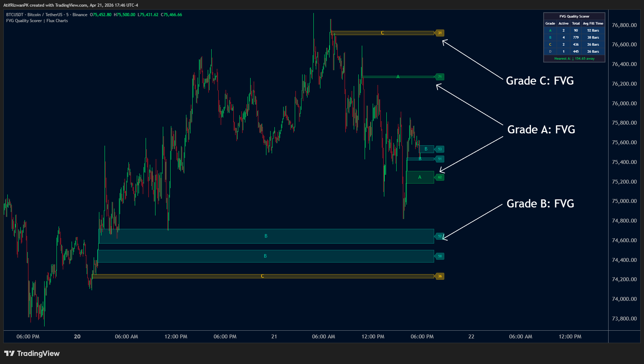Click the Nearest A: 154.65 away status line
Image resolution: width=644 pixels, height=364 pixels.
pyautogui.click(x=574, y=59)
